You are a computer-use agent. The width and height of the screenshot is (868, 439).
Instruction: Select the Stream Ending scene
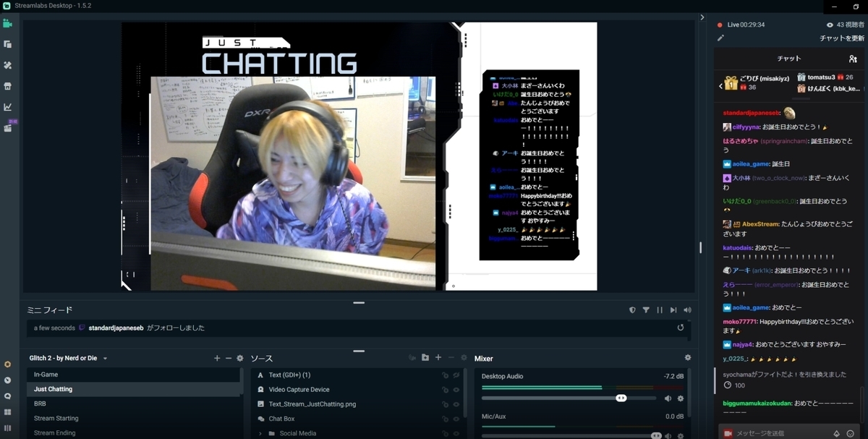pyautogui.click(x=133, y=432)
